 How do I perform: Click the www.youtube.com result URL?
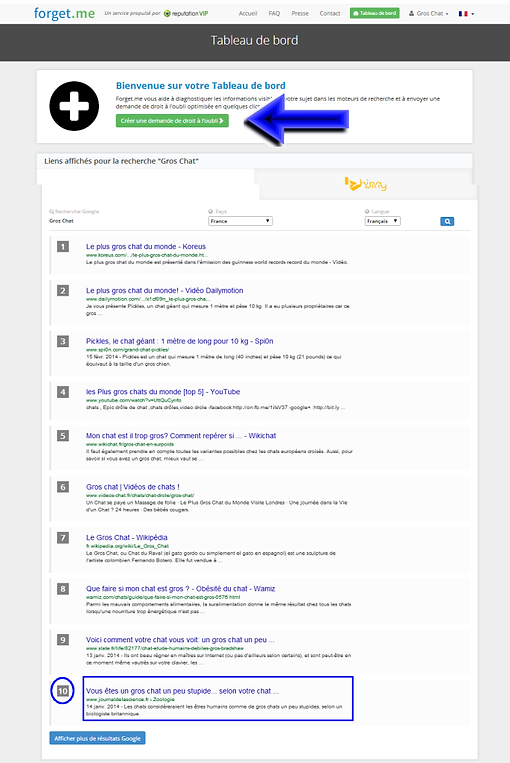(133, 400)
